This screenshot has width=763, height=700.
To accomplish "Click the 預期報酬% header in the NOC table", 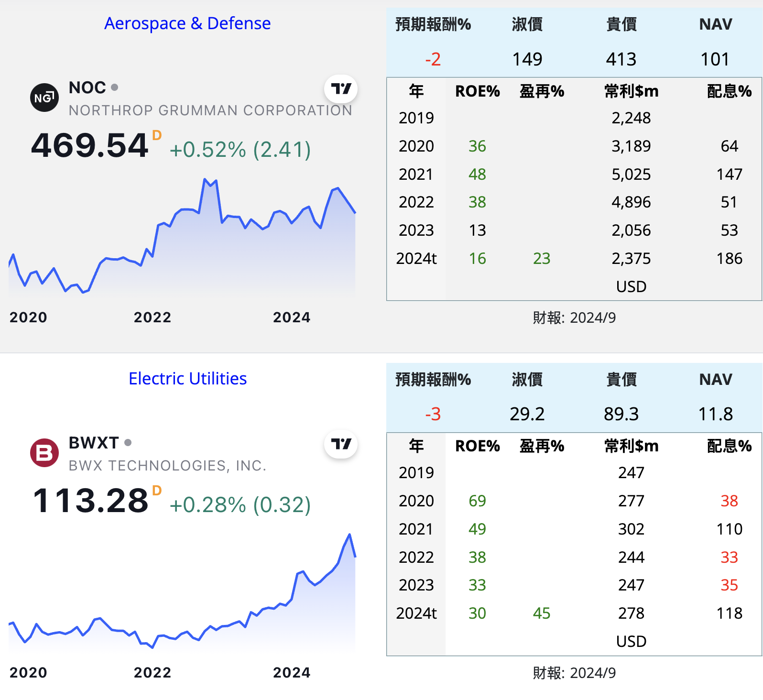I will [433, 24].
